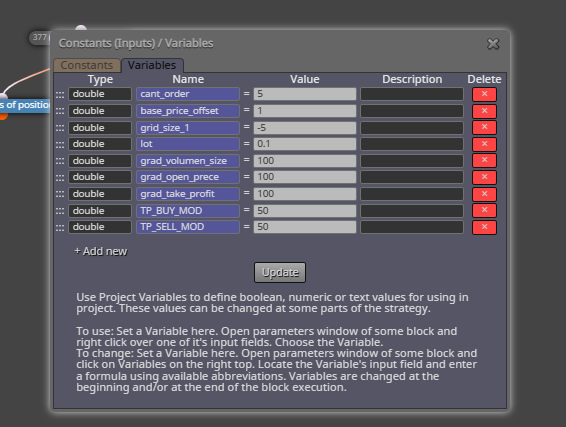Screen dimensions: 566x427
Task: Click value field of TP_SELL_MOD
Action: point(305,227)
